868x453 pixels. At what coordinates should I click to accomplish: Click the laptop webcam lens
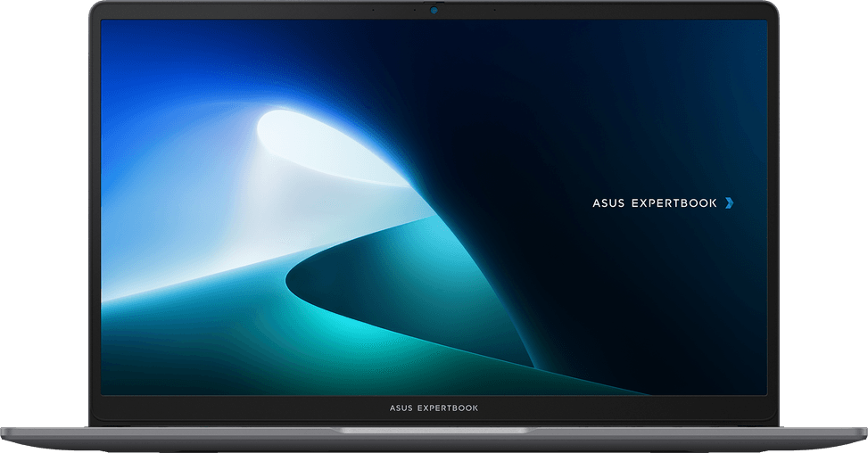[x=434, y=10]
